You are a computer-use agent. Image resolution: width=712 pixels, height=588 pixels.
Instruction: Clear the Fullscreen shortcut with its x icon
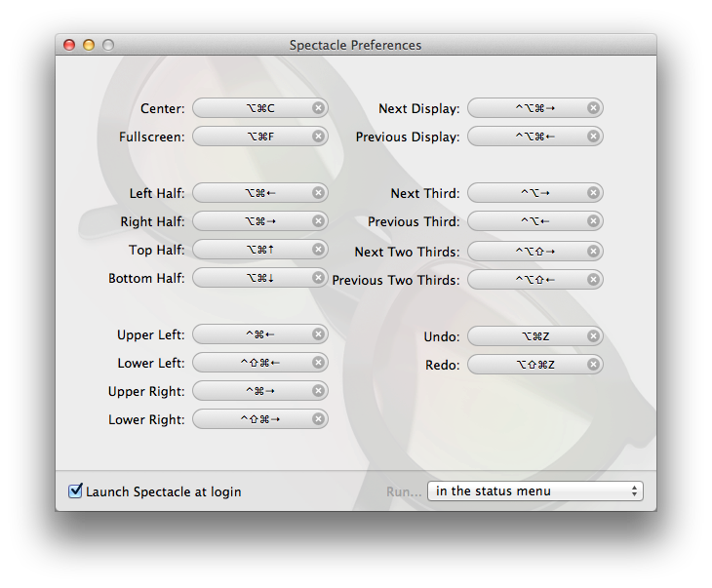[x=318, y=137]
